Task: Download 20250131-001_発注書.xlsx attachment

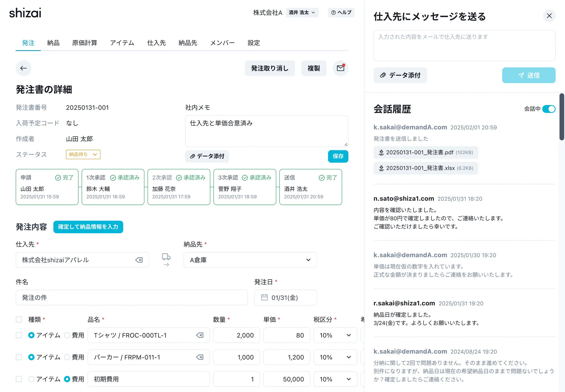Action: coord(426,168)
